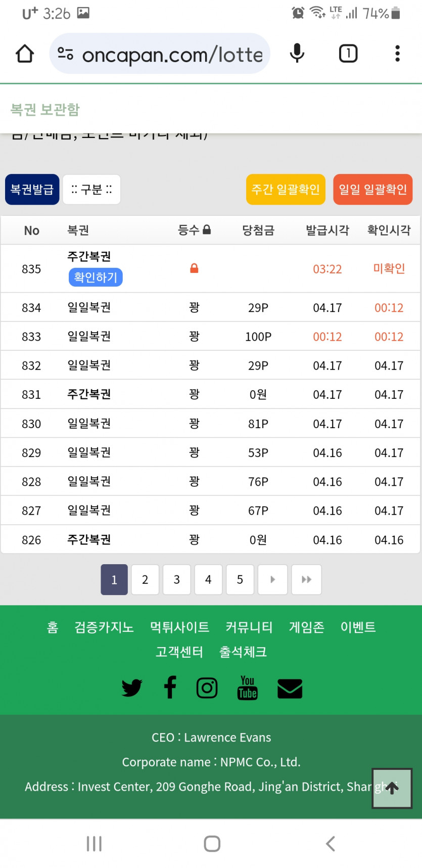Click the 주간 일괄확인 yellow button
The width and height of the screenshot is (422, 868).
(x=286, y=190)
